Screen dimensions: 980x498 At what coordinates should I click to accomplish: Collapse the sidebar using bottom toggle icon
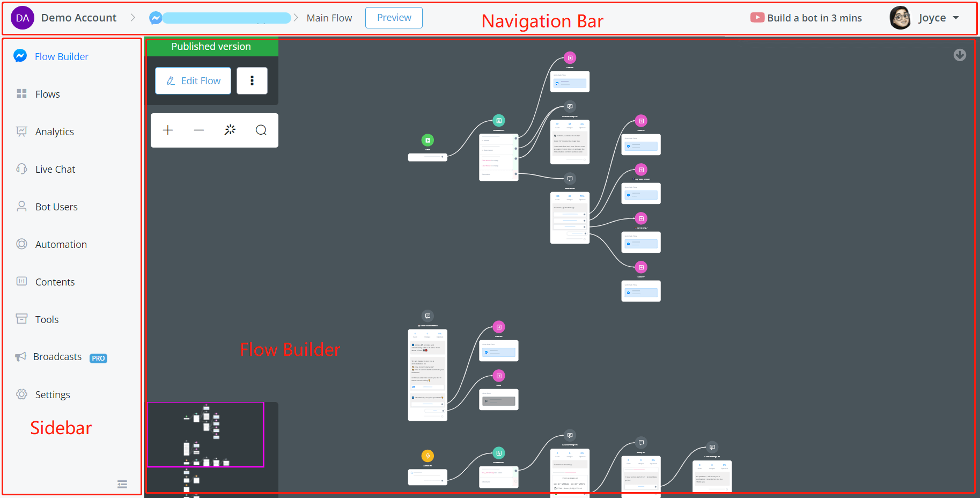point(122,485)
